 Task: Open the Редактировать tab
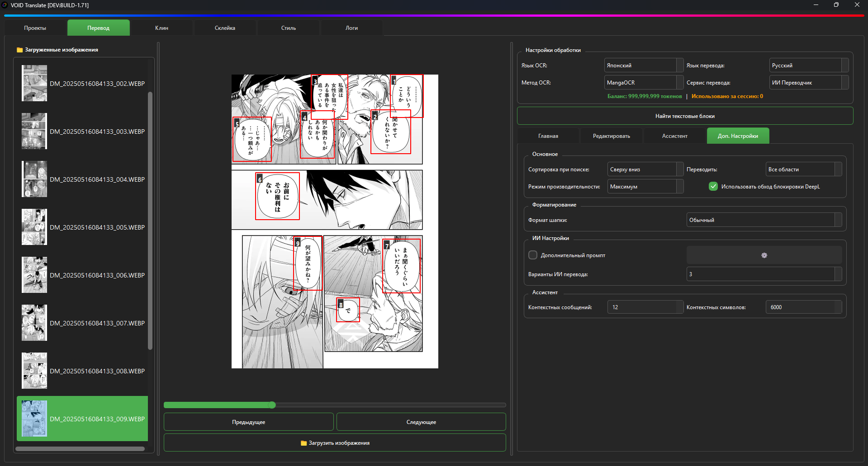click(611, 136)
